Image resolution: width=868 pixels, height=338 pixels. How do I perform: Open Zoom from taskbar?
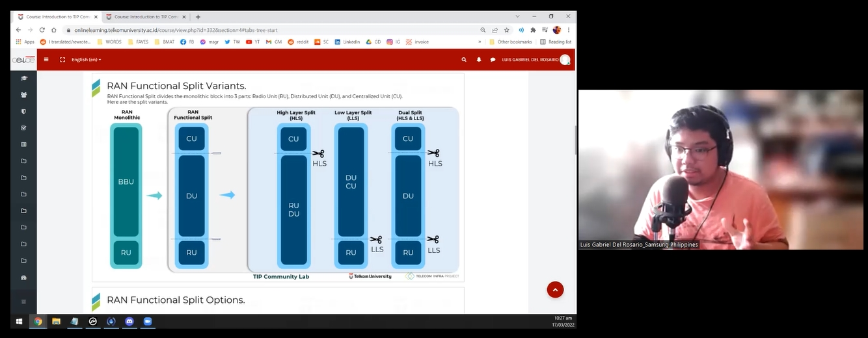[x=147, y=321]
